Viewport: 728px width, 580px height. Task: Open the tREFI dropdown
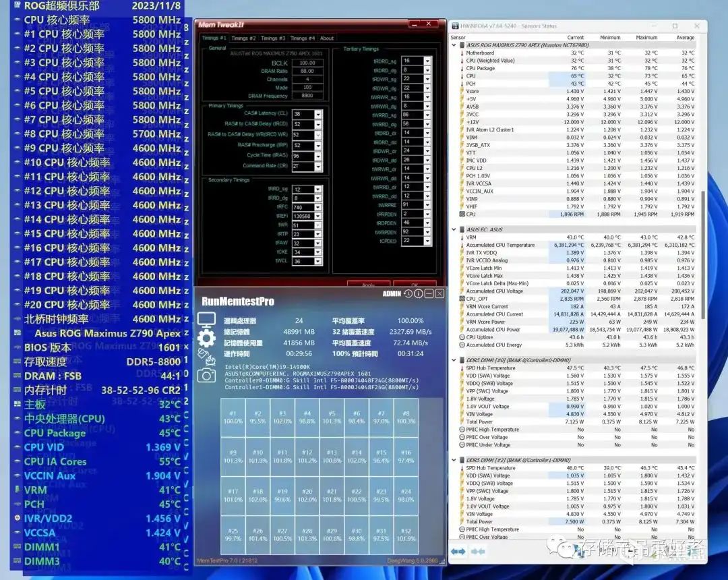click(318, 216)
